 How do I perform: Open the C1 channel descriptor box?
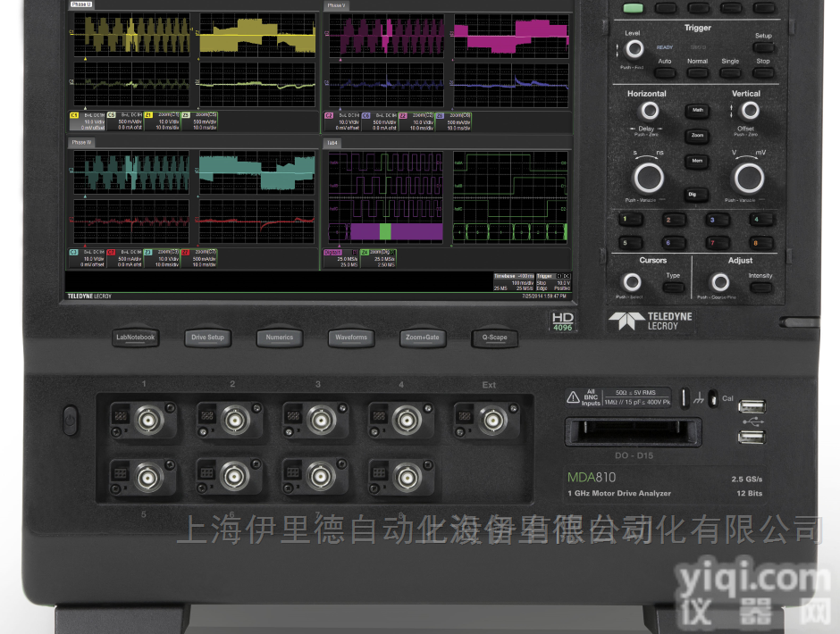pyautogui.click(x=87, y=121)
